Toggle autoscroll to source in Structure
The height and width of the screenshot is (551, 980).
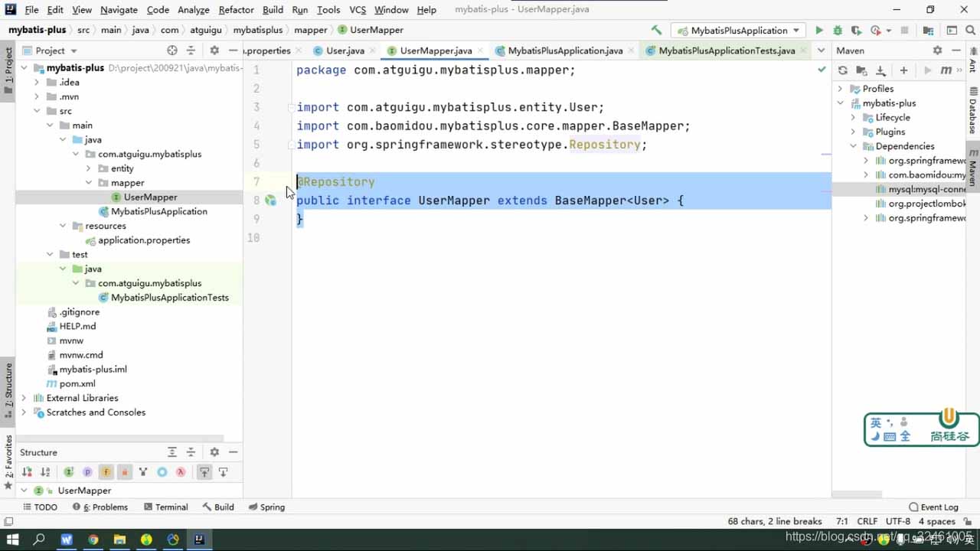(204, 472)
